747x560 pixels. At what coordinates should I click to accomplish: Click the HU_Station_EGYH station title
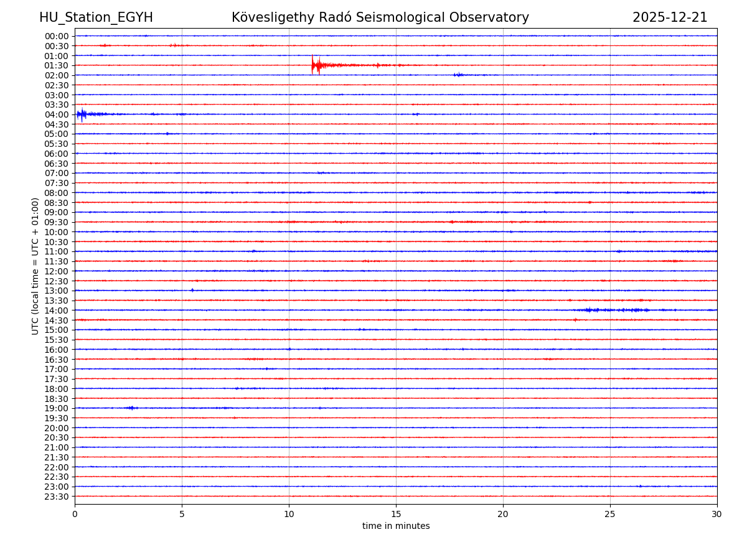(x=96, y=17)
